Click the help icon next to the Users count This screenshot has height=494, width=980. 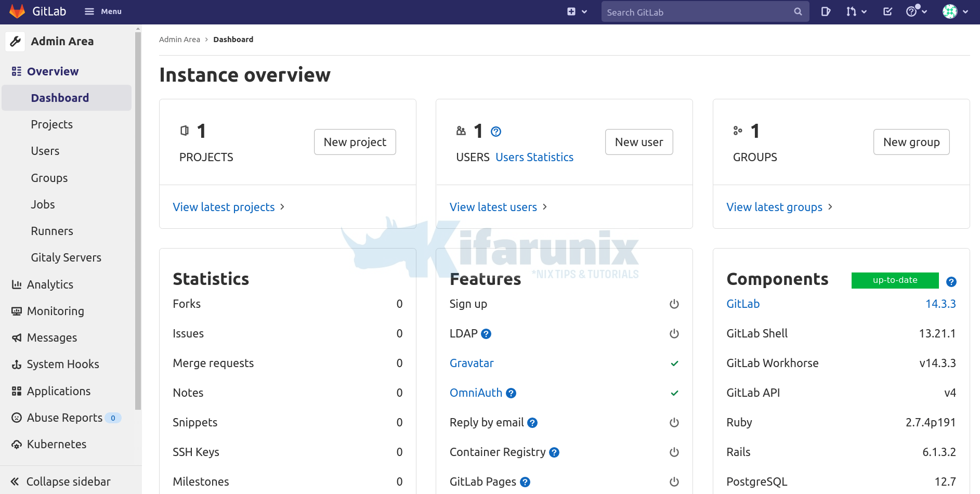(496, 132)
